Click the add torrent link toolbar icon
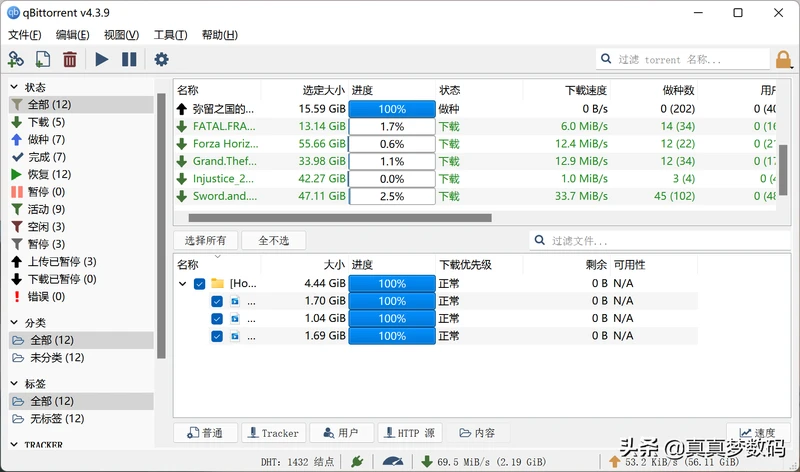Viewport: 800px width, 472px height. [15, 60]
